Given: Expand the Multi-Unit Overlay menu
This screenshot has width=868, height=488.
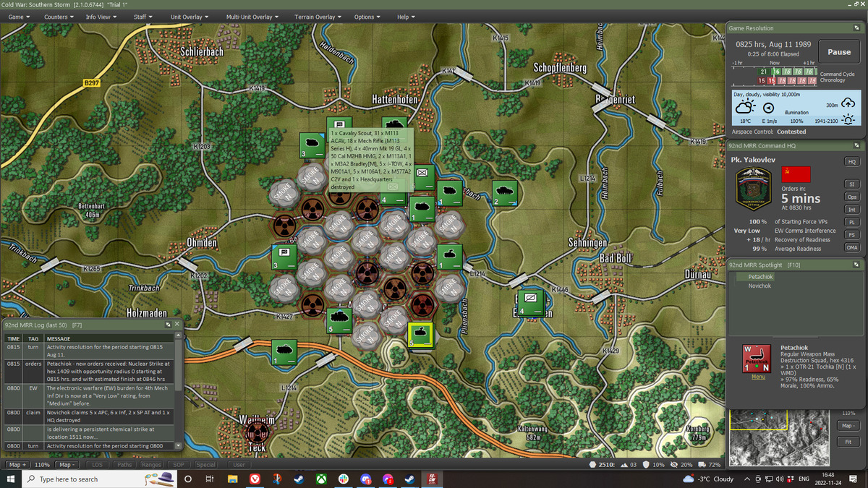Looking at the screenshot, I should pyautogui.click(x=252, y=17).
